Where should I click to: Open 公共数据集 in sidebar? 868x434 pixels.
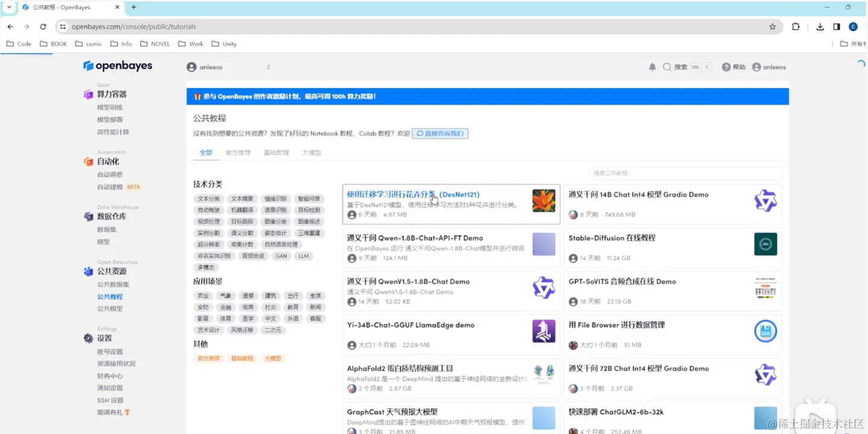point(113,285)
